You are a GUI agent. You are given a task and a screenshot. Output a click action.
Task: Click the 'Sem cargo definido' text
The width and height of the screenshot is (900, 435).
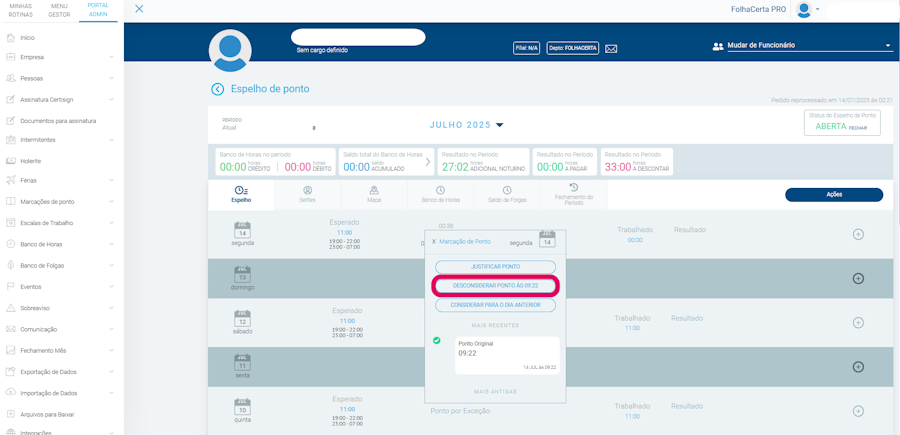click(x=322, y=50)
